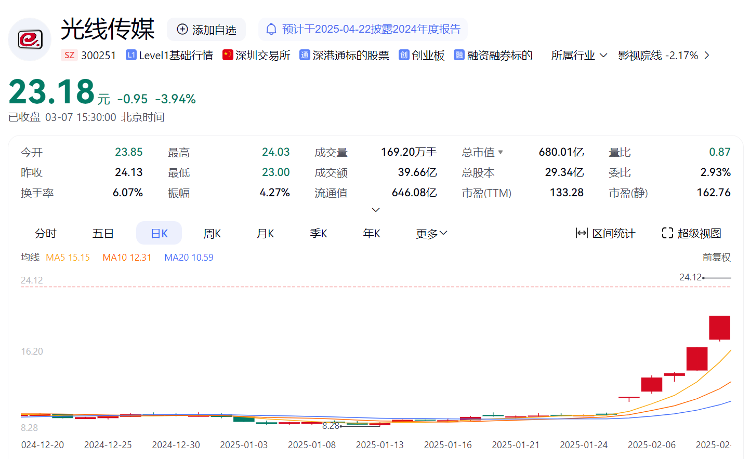The image size is (750, 459).
Task: Click the 16.20 price axis label
Action: click(x=32, y=351)
